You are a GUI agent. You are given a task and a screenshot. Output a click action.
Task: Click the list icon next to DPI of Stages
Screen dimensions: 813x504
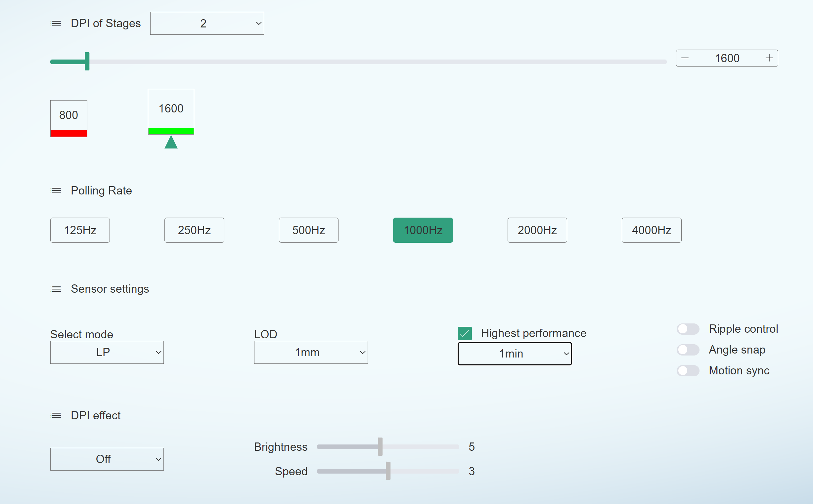pos(56,24)
